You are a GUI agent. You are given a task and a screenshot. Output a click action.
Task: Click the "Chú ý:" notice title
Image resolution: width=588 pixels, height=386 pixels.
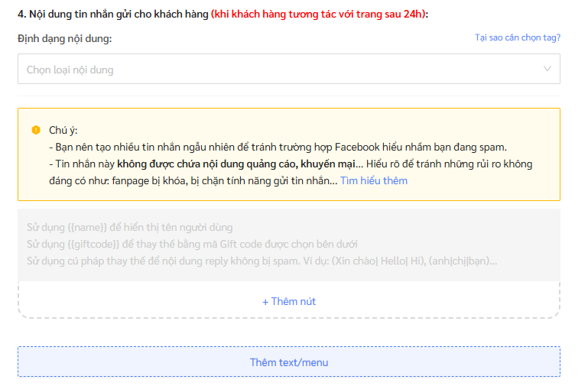coord(63,130)
